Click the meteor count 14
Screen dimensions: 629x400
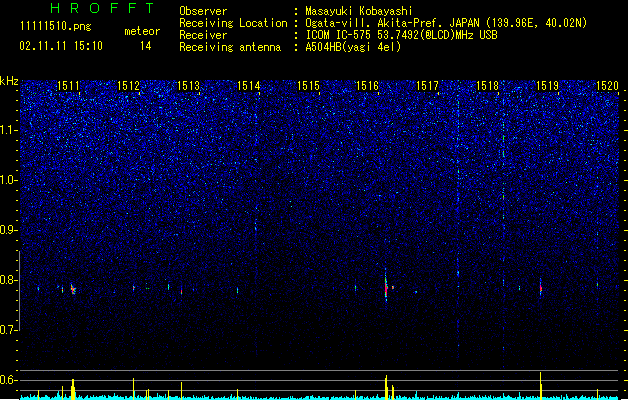[146, 46]
